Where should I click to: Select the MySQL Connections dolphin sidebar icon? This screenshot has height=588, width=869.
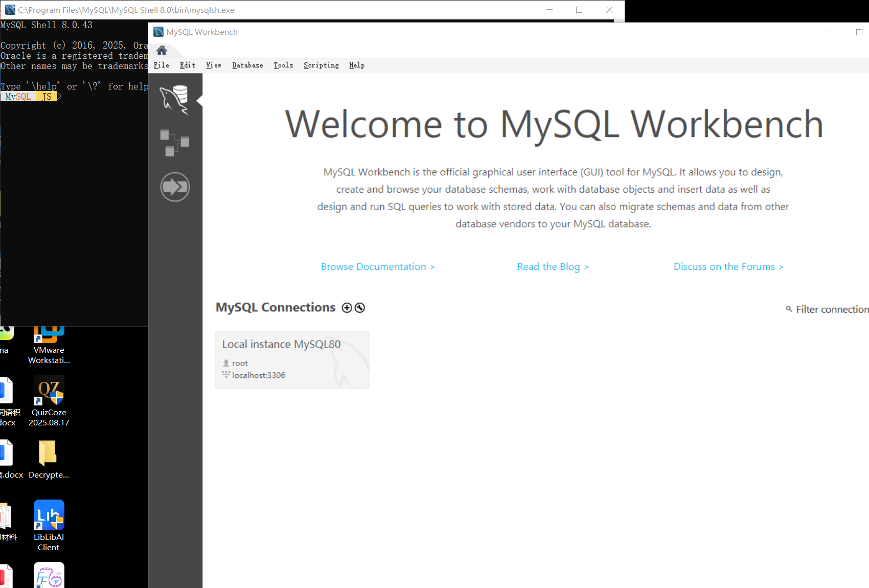(x=174, y=99)
